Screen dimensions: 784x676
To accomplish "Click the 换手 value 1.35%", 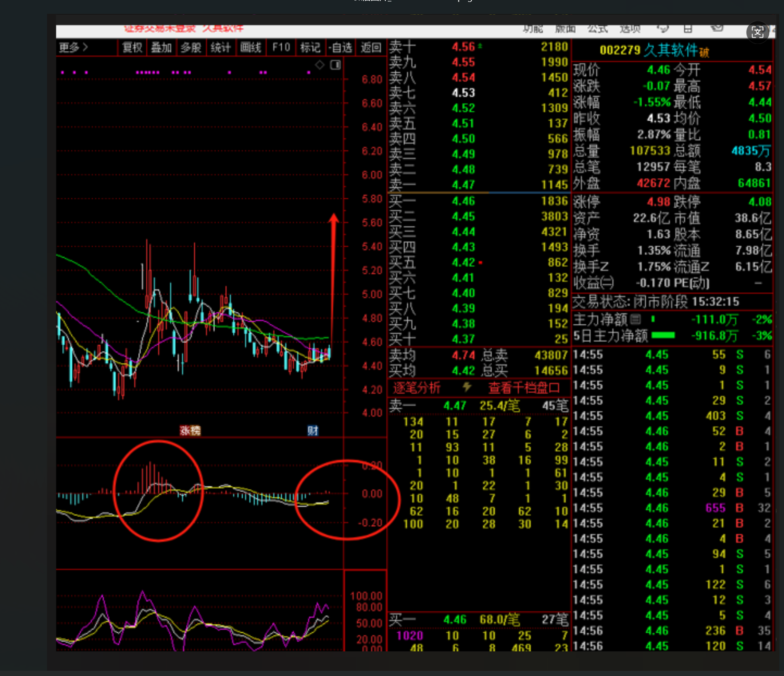I will pyautogui.click(x=654, y=251).
